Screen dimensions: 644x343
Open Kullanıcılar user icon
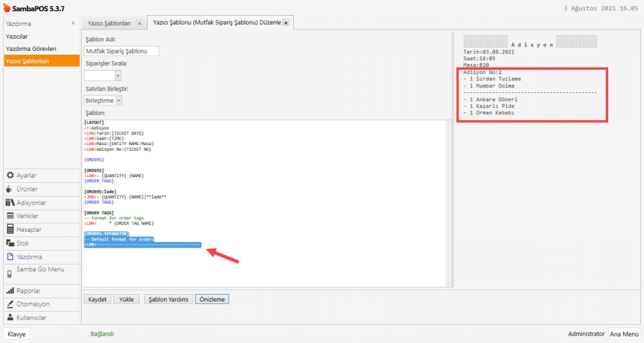(10, 318)
